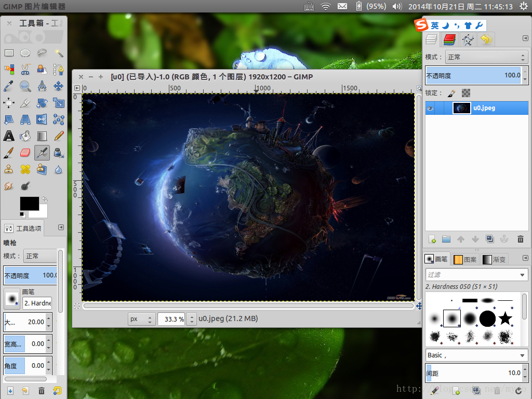
Task: Switch to the Layers tab
Action: click(x=431, y=39)
